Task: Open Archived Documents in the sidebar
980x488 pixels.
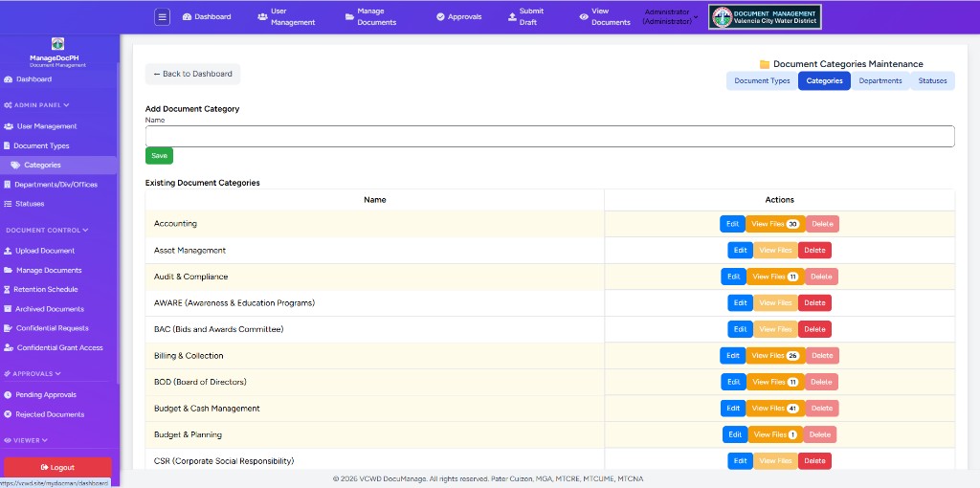Action: 44,309
